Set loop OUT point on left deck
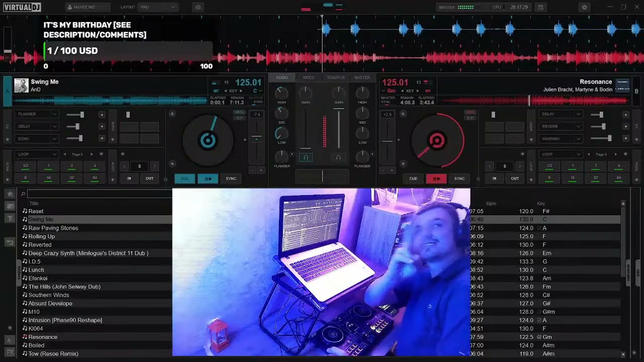Image resolution: width=644 pixels, height=362 pixels. [x=149, y=178]
